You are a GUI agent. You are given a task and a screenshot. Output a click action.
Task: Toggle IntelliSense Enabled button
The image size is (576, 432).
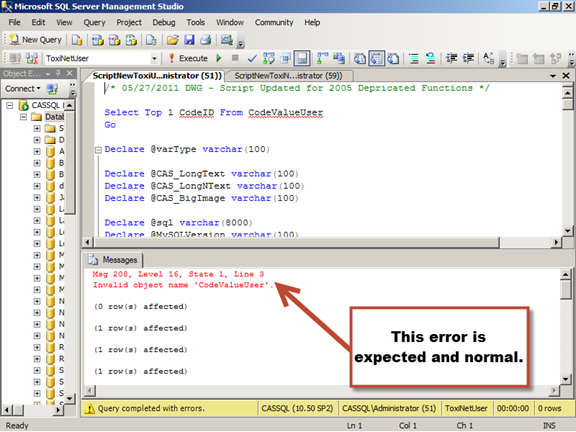(x=302, y=58)
